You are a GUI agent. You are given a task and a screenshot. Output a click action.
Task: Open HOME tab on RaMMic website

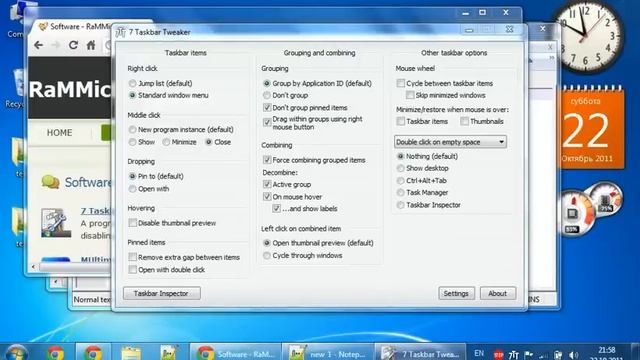click(x=60, y=133)
